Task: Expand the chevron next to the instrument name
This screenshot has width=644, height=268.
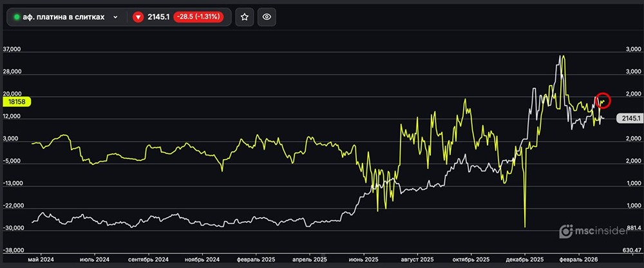Action: tap(115, 17)
